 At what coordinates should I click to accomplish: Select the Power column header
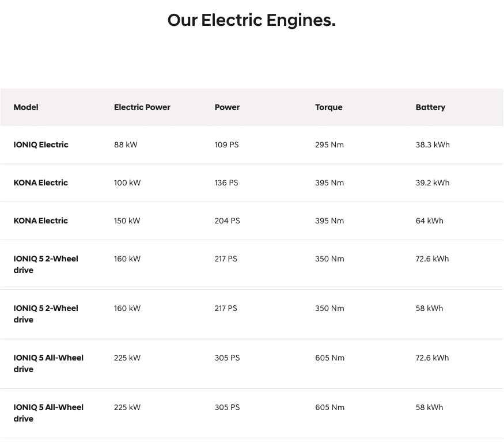click(227, 107)
